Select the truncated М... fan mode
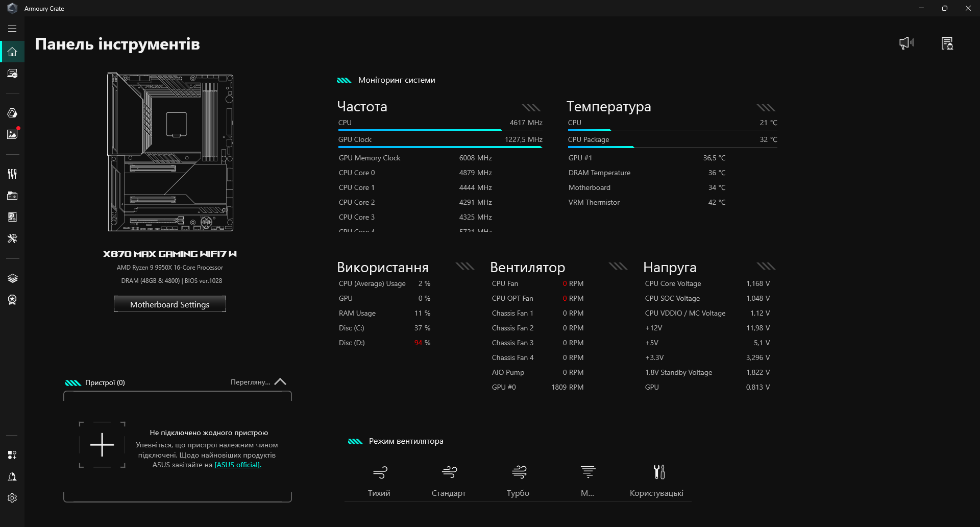This screenshot has height=527, width=980. (587, 481)
